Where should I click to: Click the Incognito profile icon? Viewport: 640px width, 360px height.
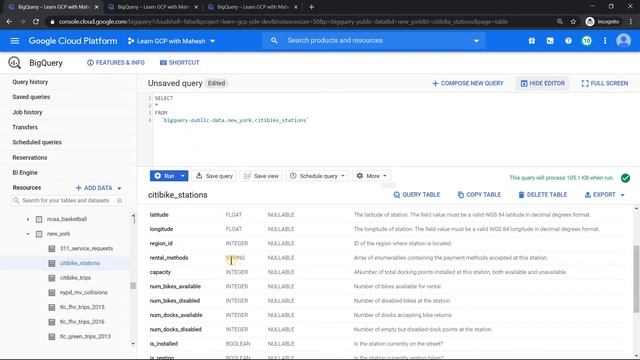pos(590,22)
